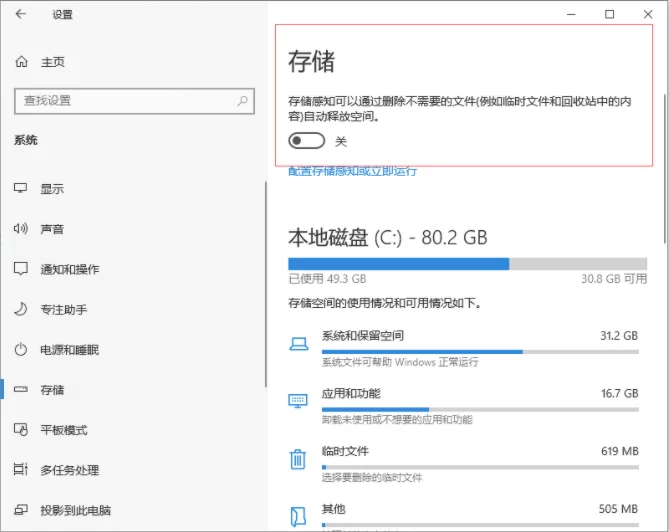Screen dimensions: 670x532
Task: Select Tablet mode (平板模式) in sidebar
Action: click(x=63, y=430)
